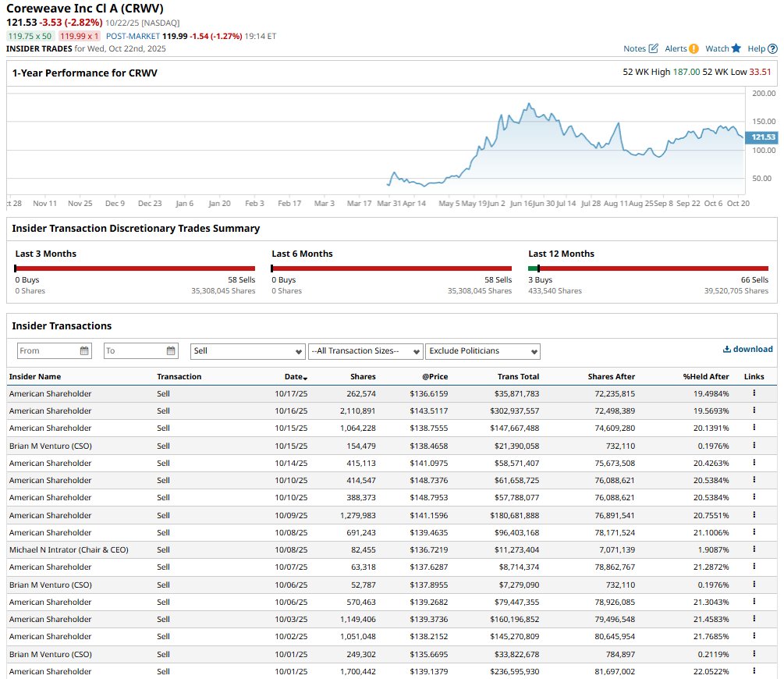Sort table by Date column header

click(x=296, y=377)
